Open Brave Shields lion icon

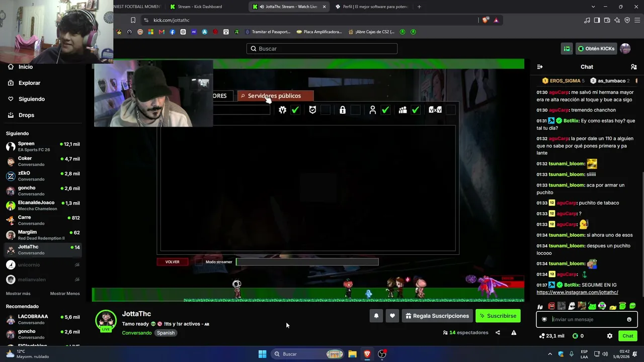coord(485,20)
